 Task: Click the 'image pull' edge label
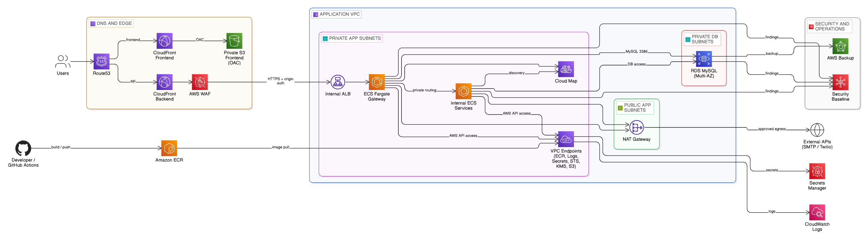pyautogui.click(x=280, y=147)
